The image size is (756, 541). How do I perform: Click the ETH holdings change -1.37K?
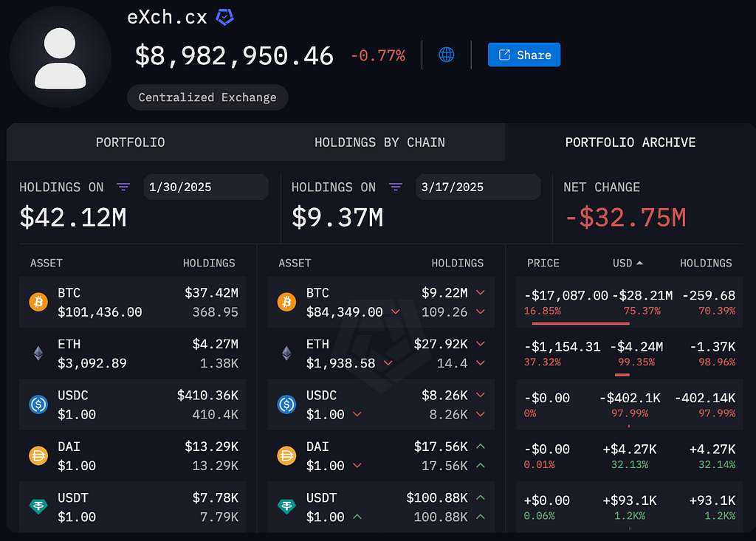point(712,347)
